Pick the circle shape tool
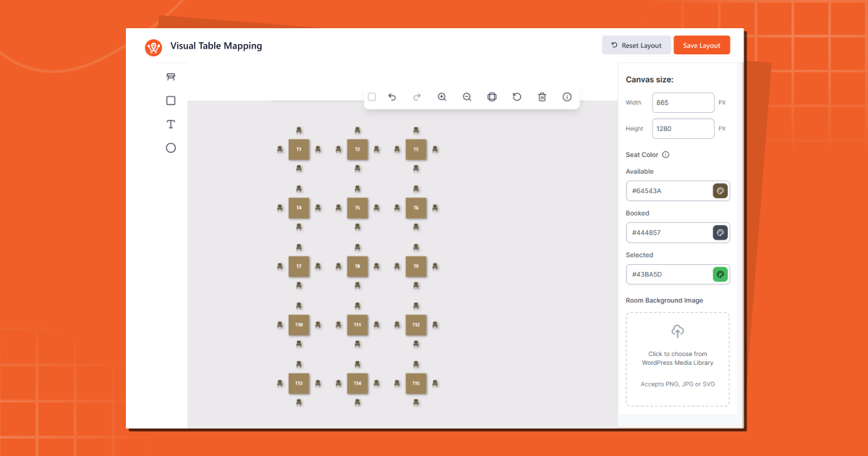 [171, 148]
